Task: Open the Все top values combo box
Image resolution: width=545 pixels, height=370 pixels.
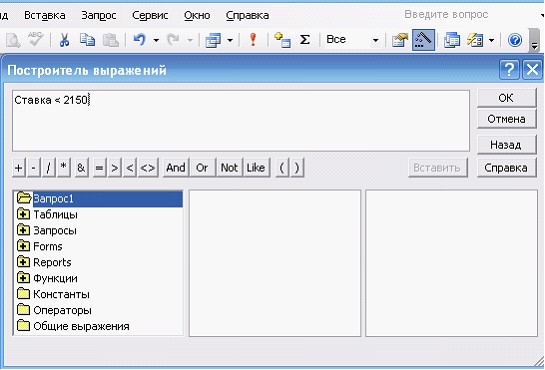Action: coord(352,40)
